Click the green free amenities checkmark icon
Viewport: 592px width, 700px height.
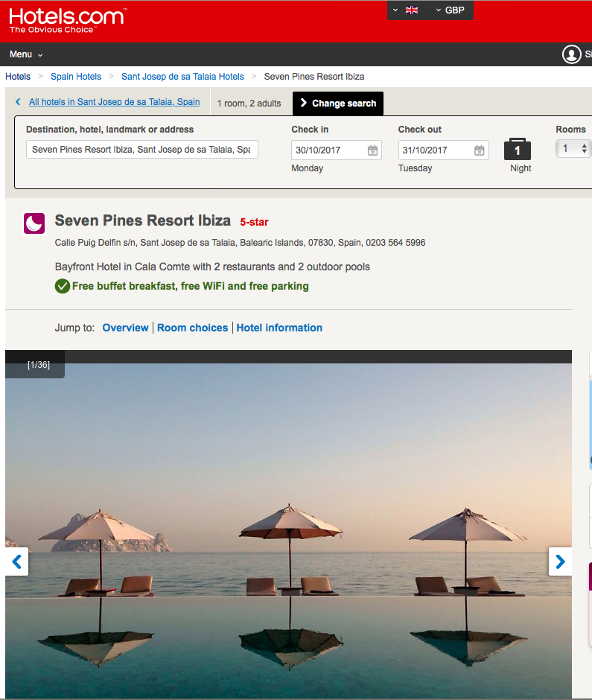click(x=63, y=286)
